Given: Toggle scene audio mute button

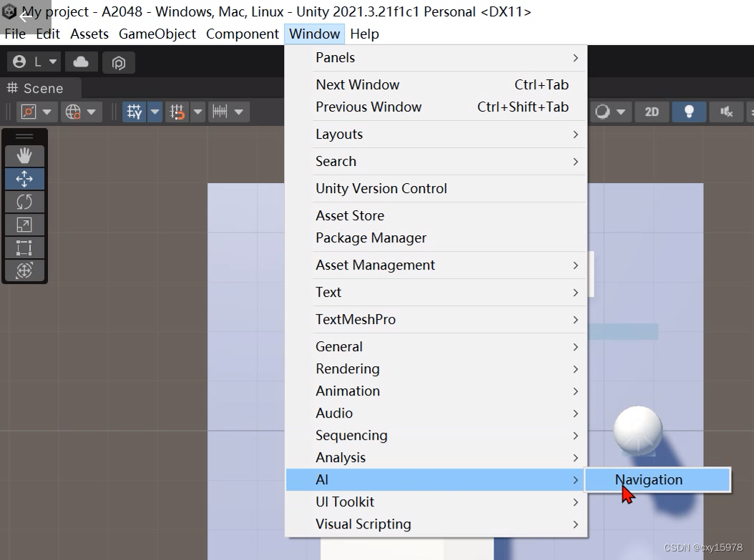Looking at the screenshot, I should pos(726,112).
